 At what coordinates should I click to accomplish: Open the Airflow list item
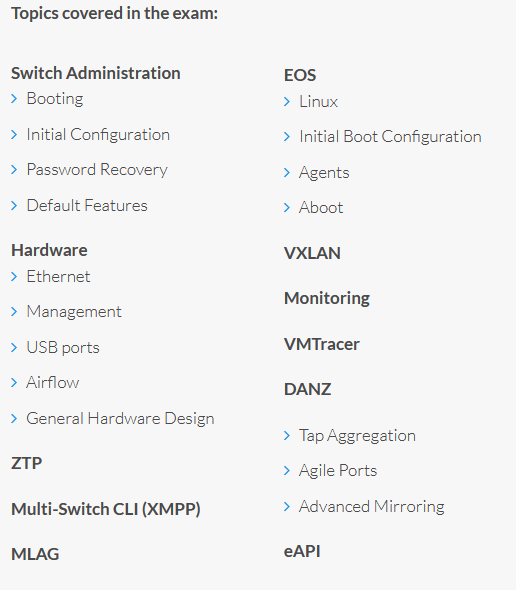point(53,382)
